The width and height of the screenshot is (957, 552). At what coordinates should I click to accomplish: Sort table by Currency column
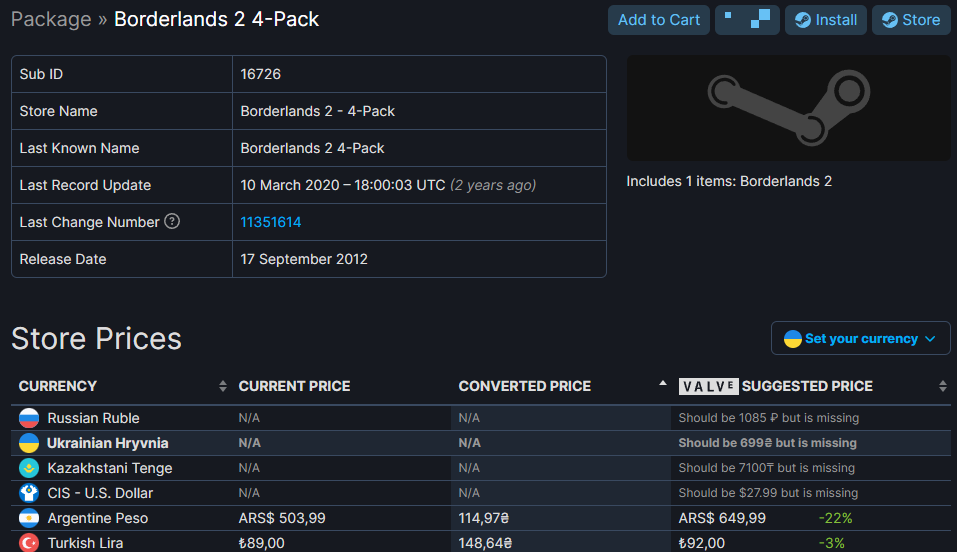click(122, 386)
